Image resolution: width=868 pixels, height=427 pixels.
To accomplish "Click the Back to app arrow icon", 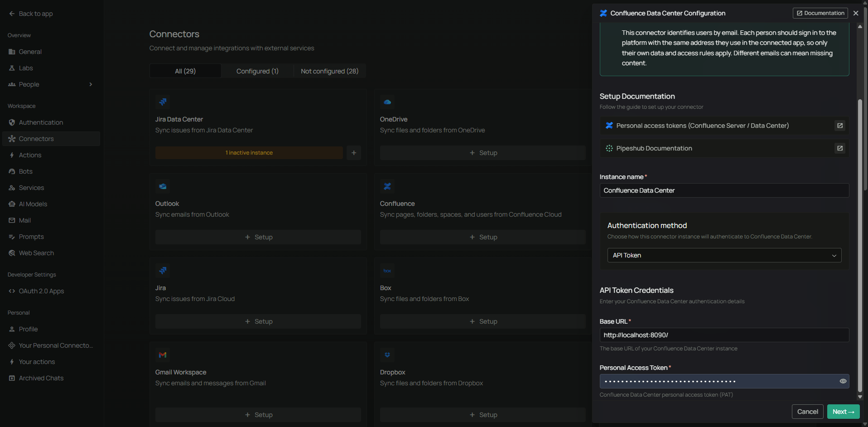I will point(12,14).
